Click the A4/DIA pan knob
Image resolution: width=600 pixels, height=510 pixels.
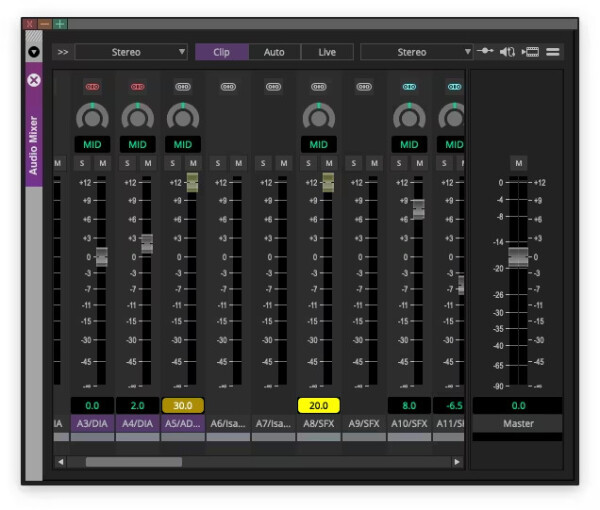pos(137,116)
